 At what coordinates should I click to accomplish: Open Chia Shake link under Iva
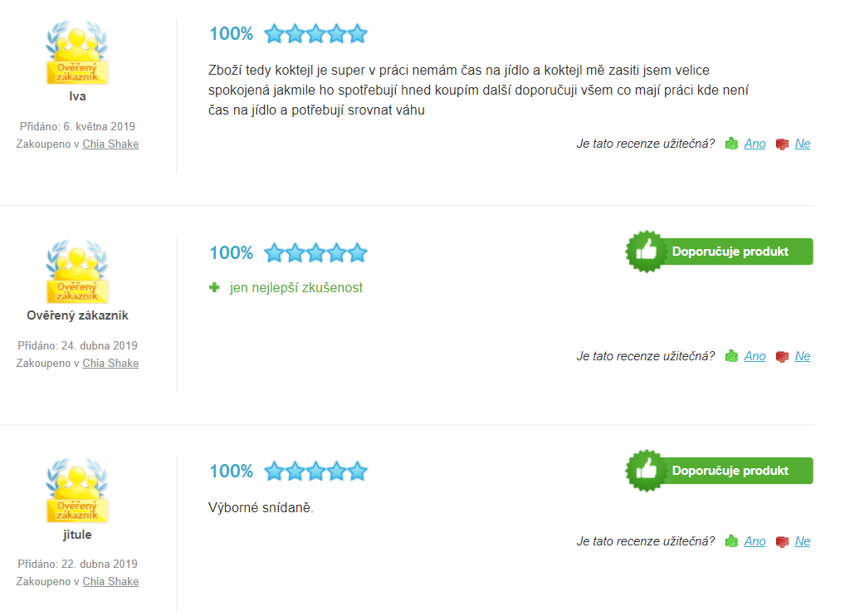point(110,144)
